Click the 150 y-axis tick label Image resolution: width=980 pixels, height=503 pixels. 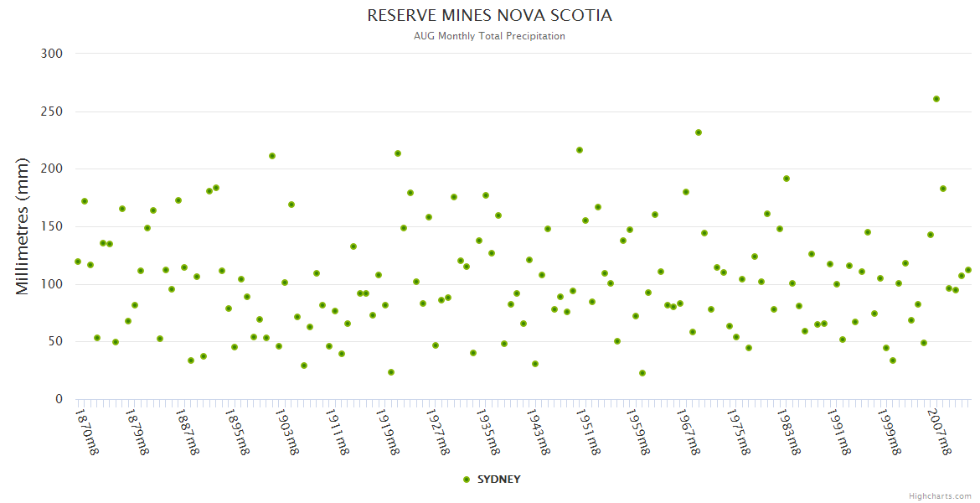click(x=52, y=226)
